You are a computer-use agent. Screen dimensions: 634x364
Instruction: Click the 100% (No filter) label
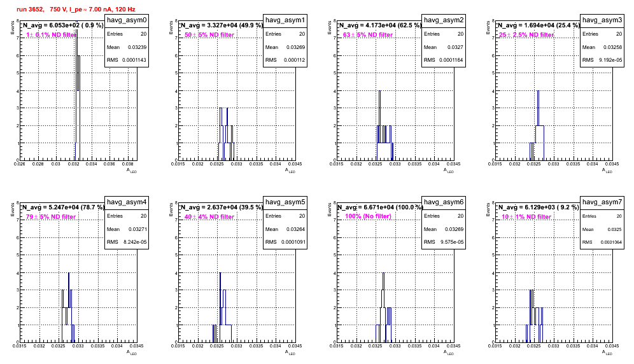point(369,216)
